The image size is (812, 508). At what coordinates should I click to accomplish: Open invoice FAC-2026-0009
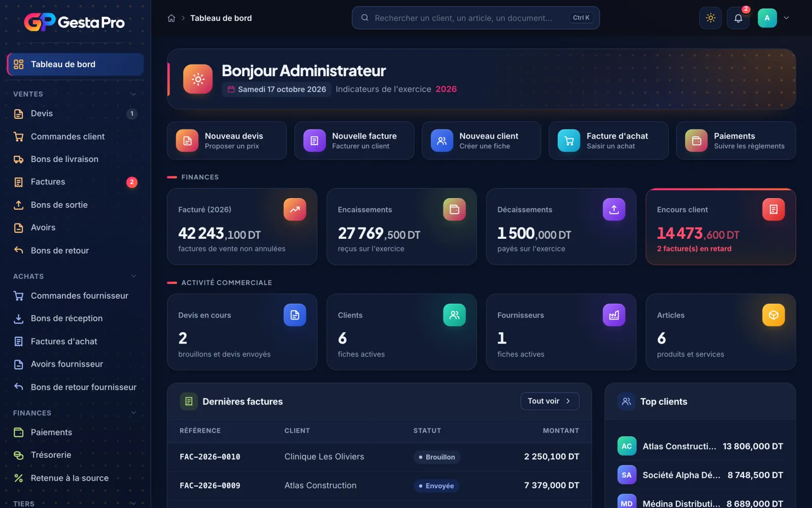point(379,486)
